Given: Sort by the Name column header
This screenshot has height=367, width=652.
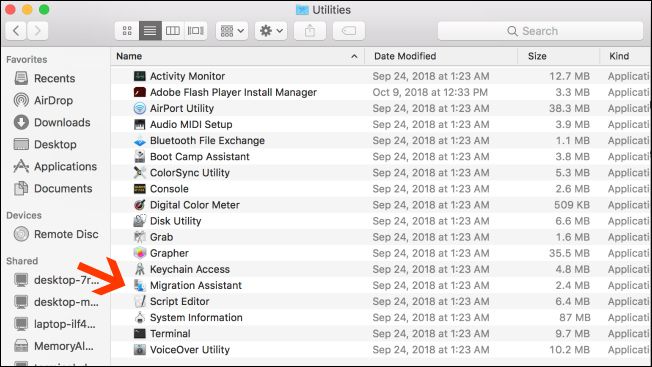Looking at the screenshot, I should click(x=237, y=56).
